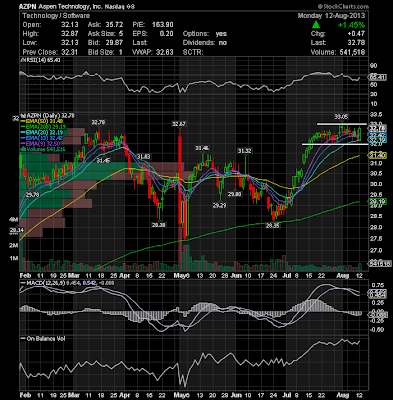
Task: Click the 32.79 March high annotation
Action: 98,123
